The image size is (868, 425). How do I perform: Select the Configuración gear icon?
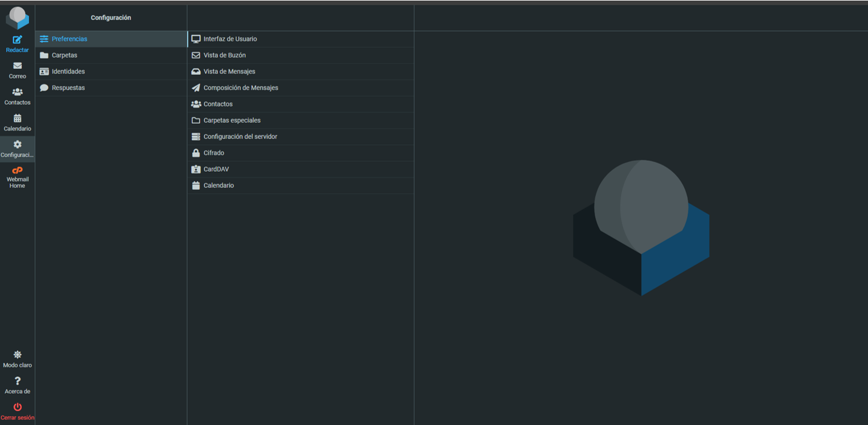(x=18, y=144)
